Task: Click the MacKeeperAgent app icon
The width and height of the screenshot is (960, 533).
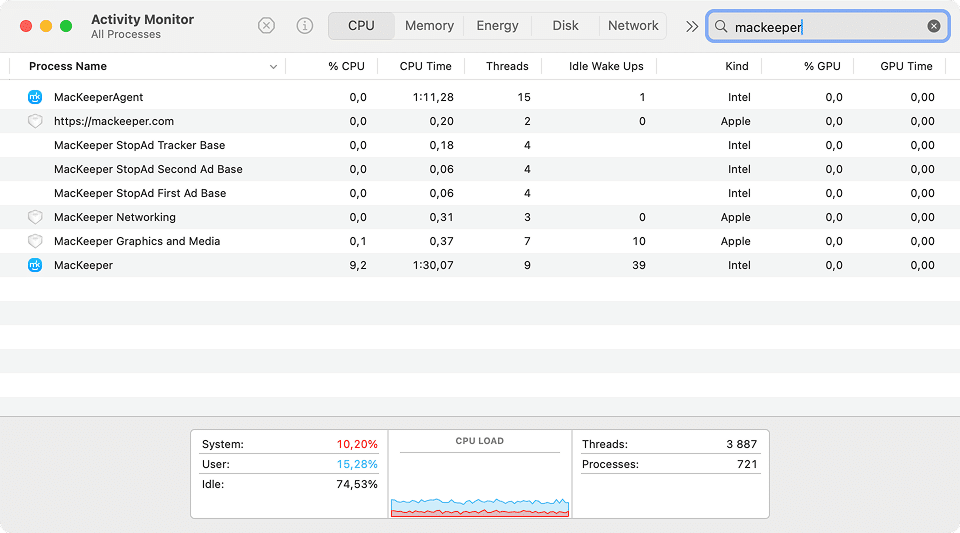Action: [x=35, y=97]
